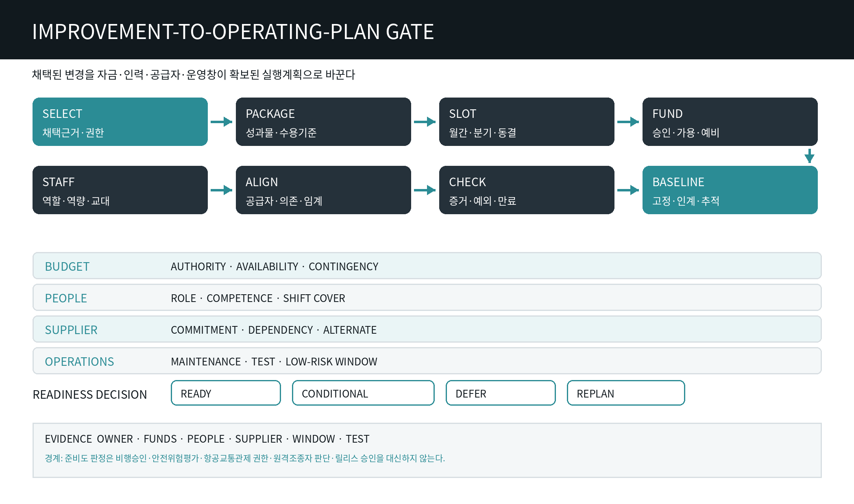
Task: Click the OPERATIONS row label
Action: click(79, 362)
